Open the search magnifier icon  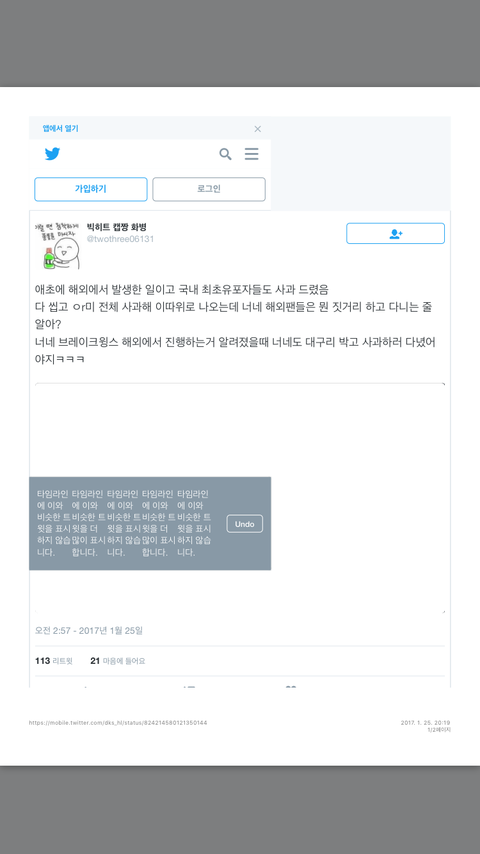(x=226, y=154)
